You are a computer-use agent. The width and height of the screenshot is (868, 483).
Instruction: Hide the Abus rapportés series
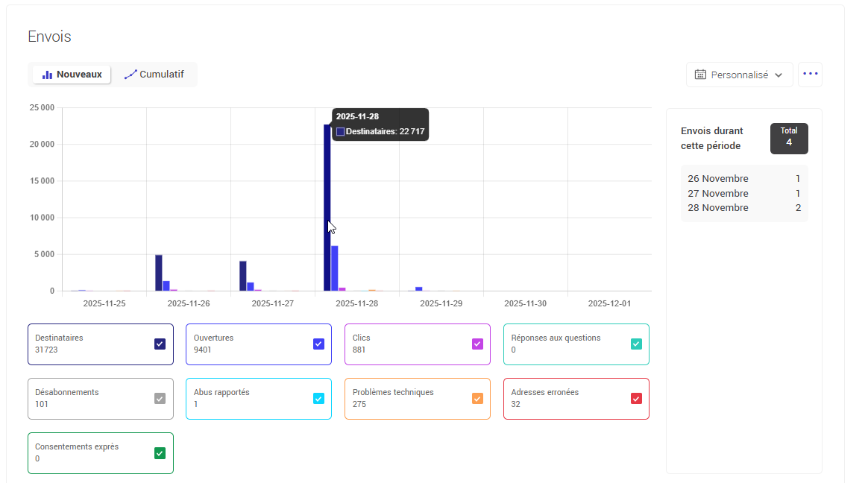pyautogui.click(x=318, y=398)
